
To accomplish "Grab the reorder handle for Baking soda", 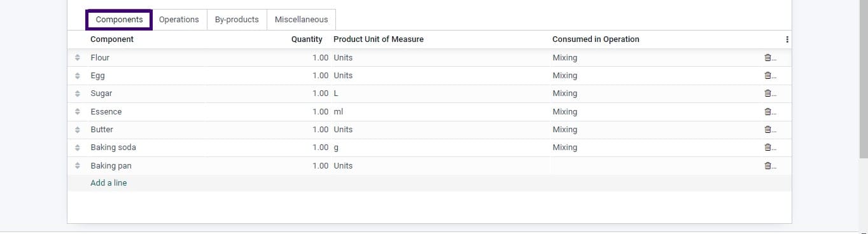I will [x=77, y=147].
